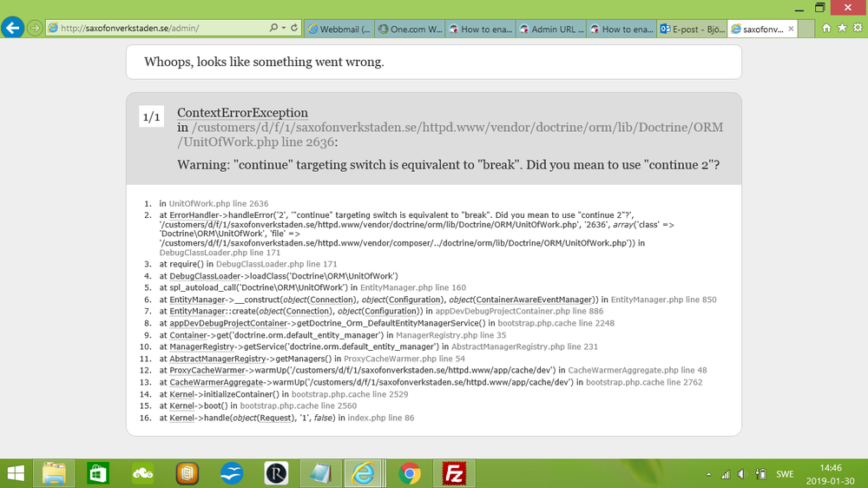
Task: Open the volume speaker tray icon
Action: point(743,474)
